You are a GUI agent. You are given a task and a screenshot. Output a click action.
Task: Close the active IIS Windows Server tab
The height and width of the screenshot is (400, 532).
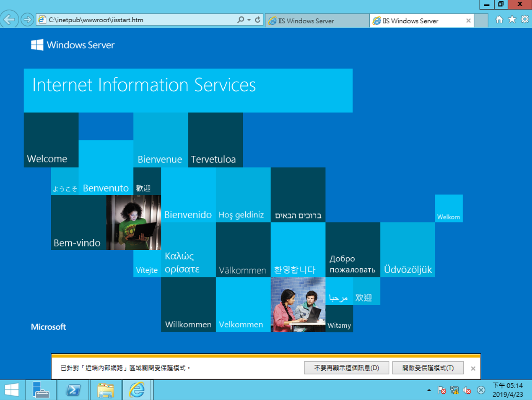[468, 21]
